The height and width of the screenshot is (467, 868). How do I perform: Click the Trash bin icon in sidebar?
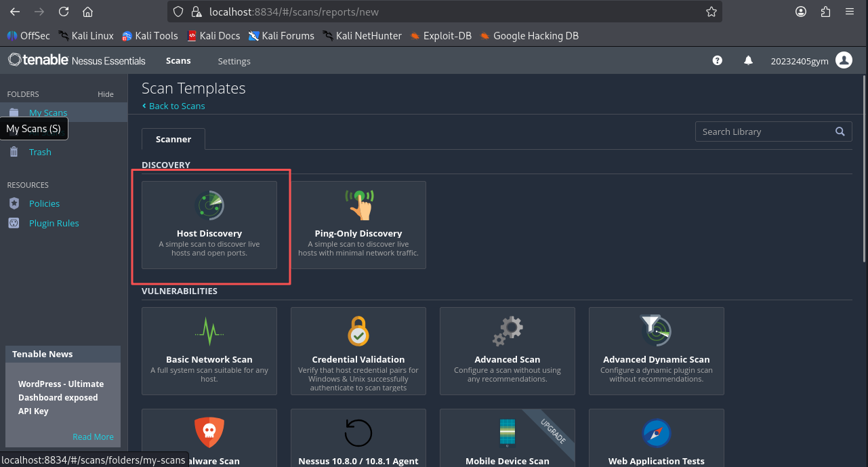coord(14,152)
